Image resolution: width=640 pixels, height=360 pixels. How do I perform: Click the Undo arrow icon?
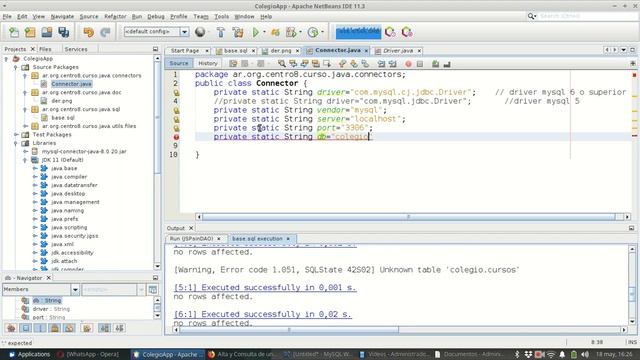pyautogui.click(x=89, y=32)
